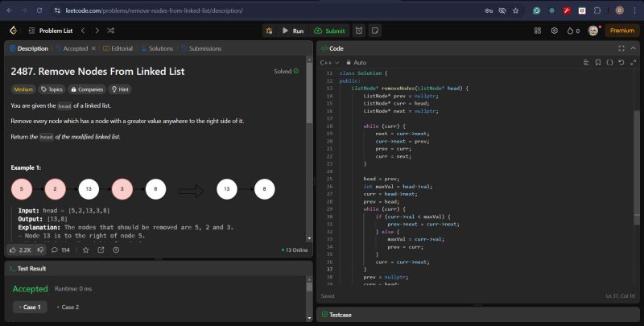Viewport: 644px width, 326px height.
Task: Open the layout grid icon
Action: click(x=536, y=31)
